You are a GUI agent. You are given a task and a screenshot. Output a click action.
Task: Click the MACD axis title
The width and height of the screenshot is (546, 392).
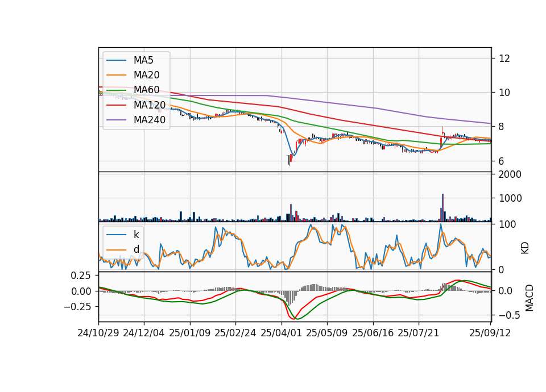pos(530,298)
